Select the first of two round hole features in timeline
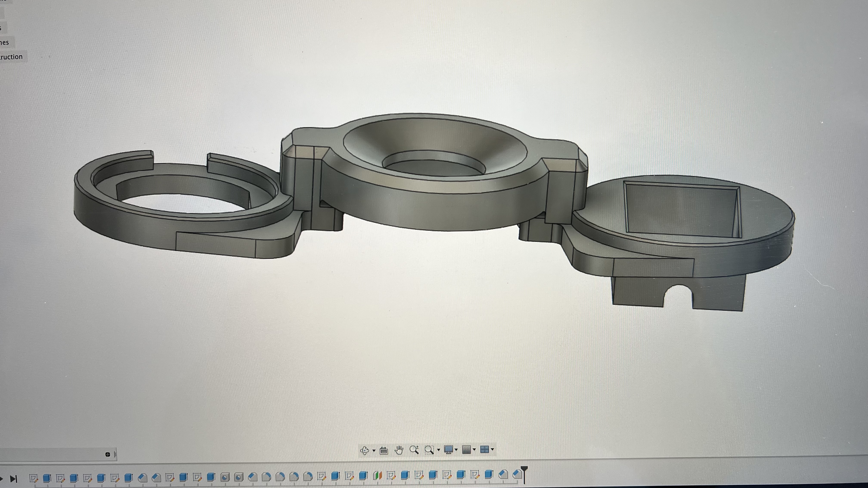The width and height of the screenshot is (868, 488). pyautogui.click(x=225, y=477)
